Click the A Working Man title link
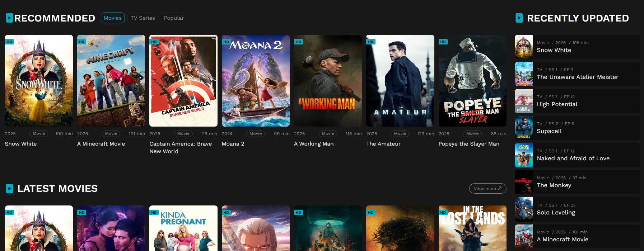 pos(314,144)
